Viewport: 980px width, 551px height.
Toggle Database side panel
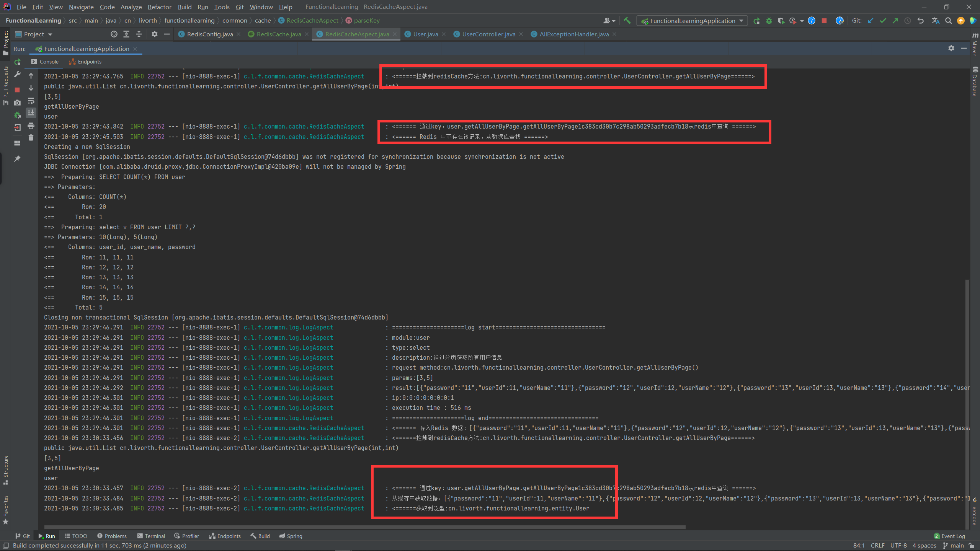pyautogui.click(x=975, y=82)
